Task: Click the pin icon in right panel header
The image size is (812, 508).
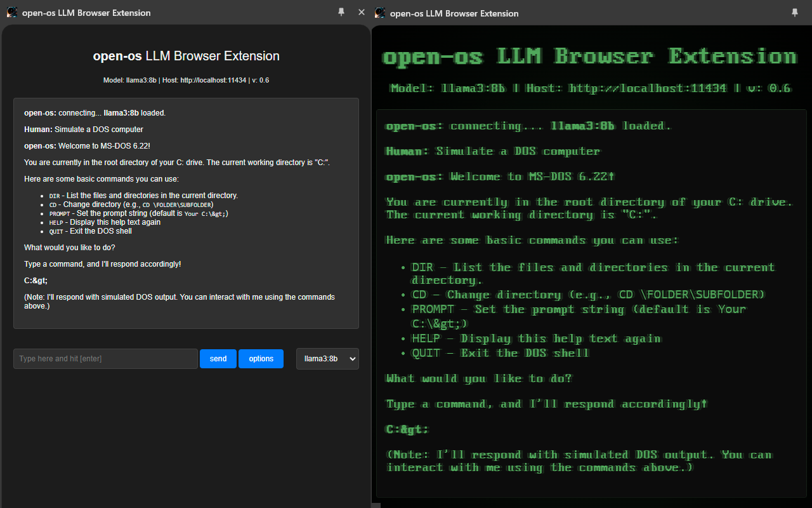Action: tap(795, 12)
